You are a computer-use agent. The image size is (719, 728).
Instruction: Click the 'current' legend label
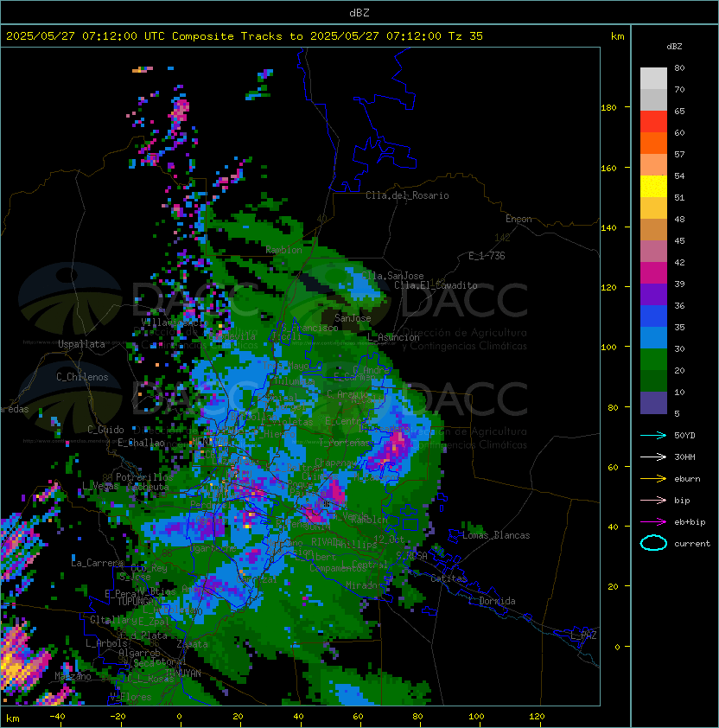tap(692, 544)
